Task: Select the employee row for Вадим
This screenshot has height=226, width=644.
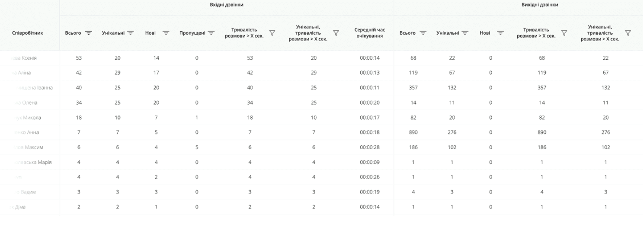Action: (x=29, y=192)
